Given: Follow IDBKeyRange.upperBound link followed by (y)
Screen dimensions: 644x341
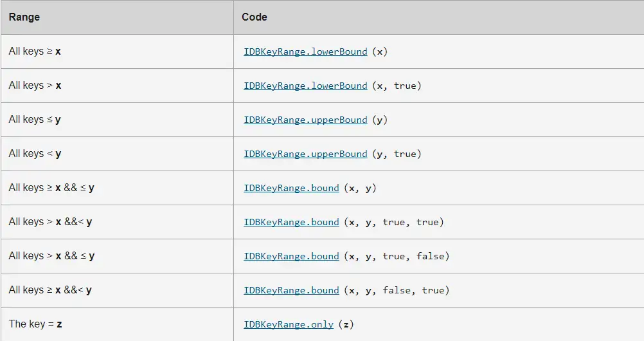Looking at the screenshot, I should pos(305,120).
